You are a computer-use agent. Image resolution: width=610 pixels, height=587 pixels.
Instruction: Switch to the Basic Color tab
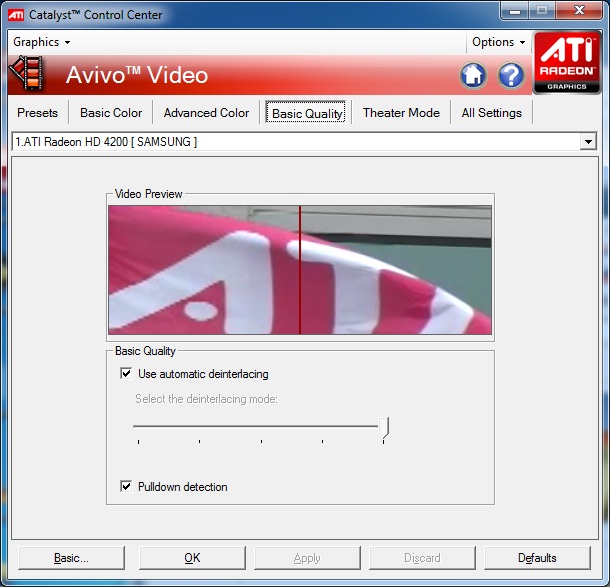point(111,113)
